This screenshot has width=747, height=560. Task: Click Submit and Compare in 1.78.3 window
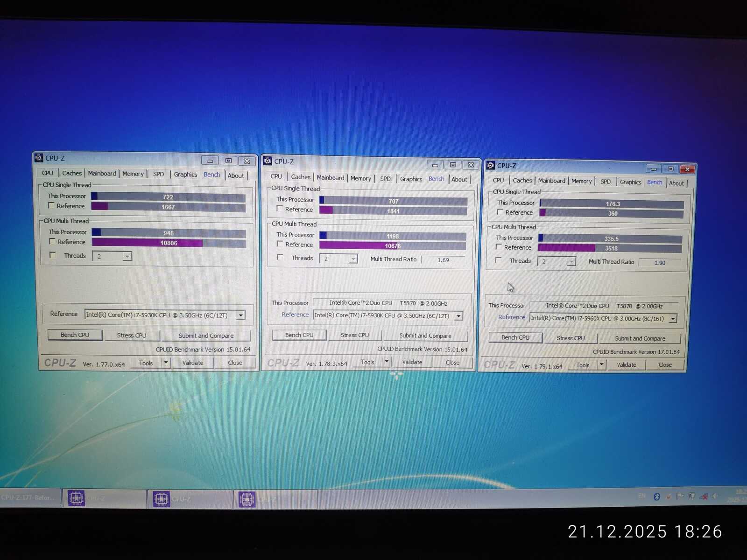tap(425, 336)
